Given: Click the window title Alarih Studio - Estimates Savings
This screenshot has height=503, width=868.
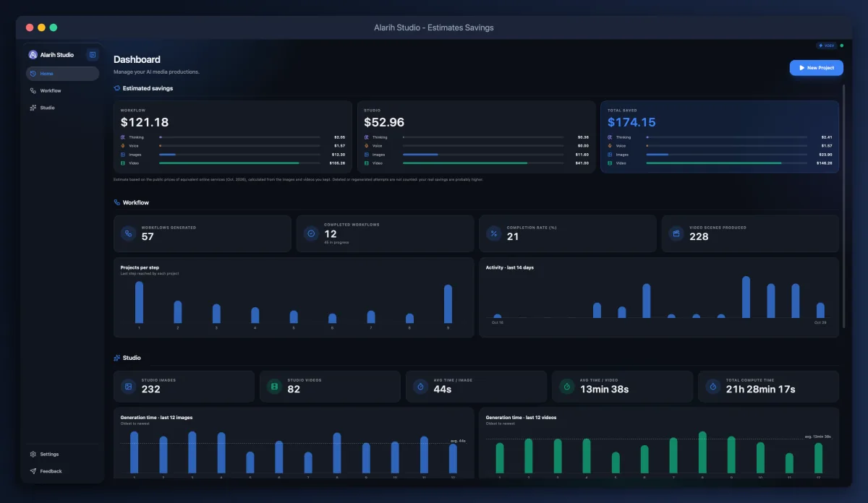Looking at the screenshot, I should pos(434,27).
